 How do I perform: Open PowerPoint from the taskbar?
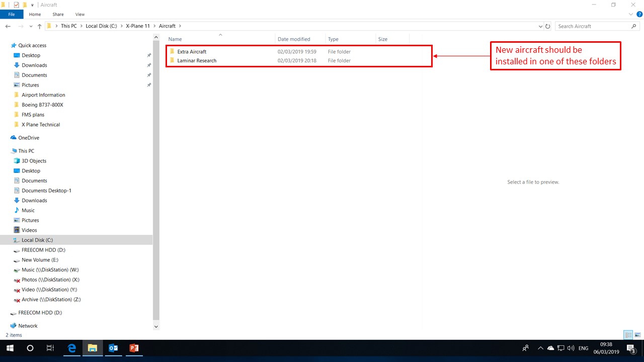(x=134, y=348)
